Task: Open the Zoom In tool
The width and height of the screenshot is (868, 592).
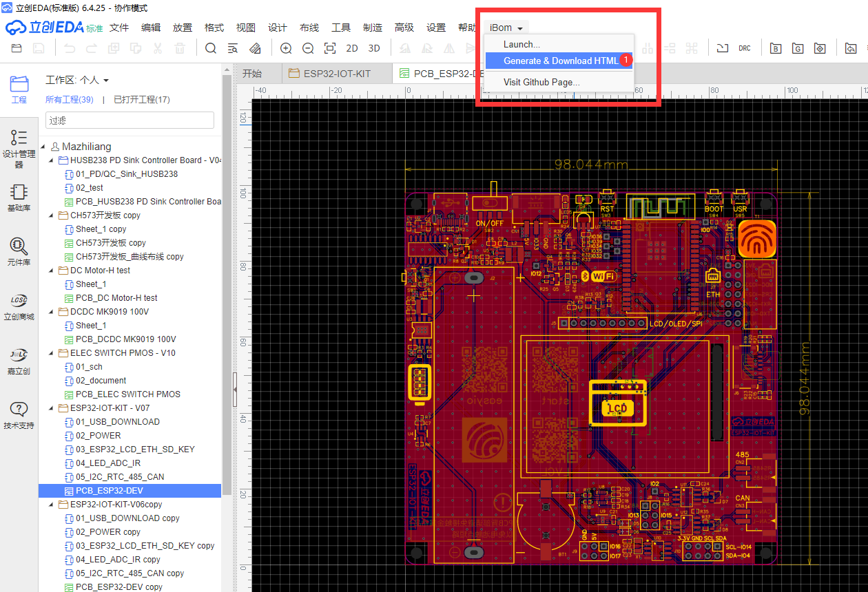Action: [x=287, y=48]
